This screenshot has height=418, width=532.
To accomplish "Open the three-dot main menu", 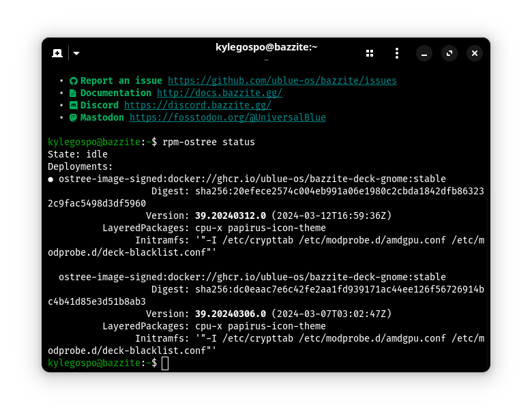I will point(397,53).
